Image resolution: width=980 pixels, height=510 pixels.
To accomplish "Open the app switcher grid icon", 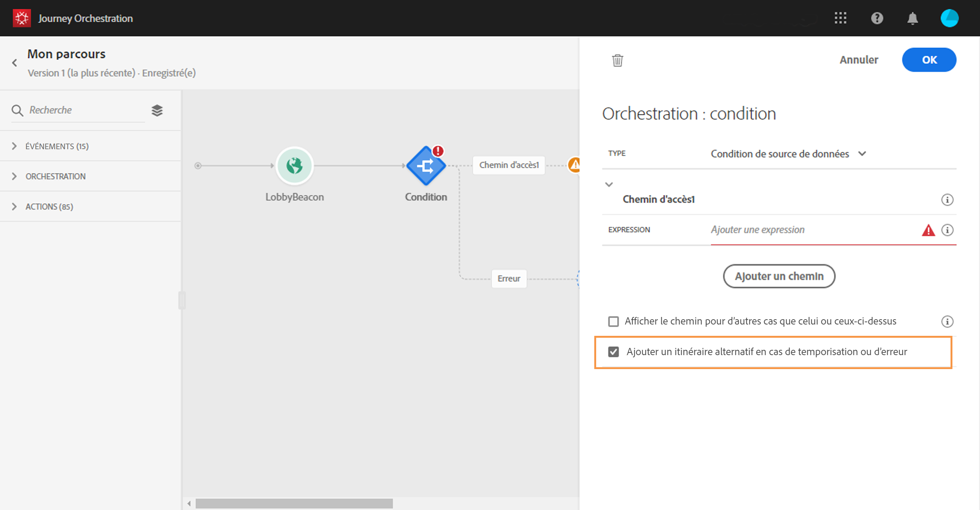I will click(x=840, y=18).
